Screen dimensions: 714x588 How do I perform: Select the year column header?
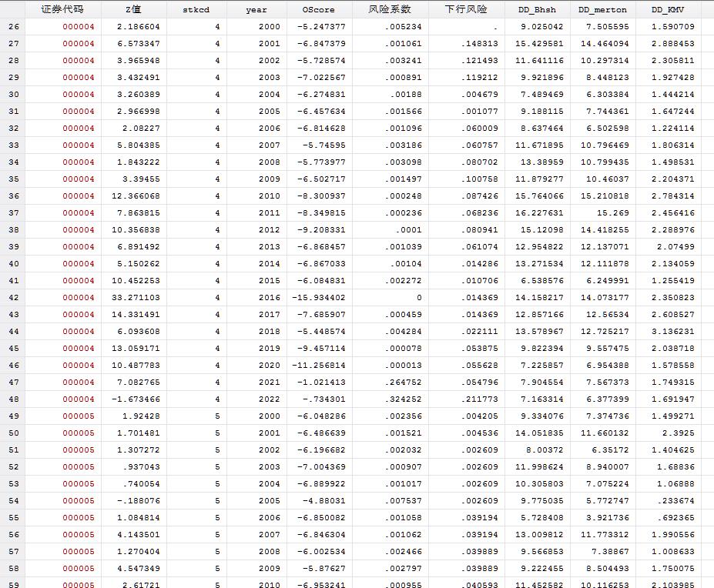256,9
